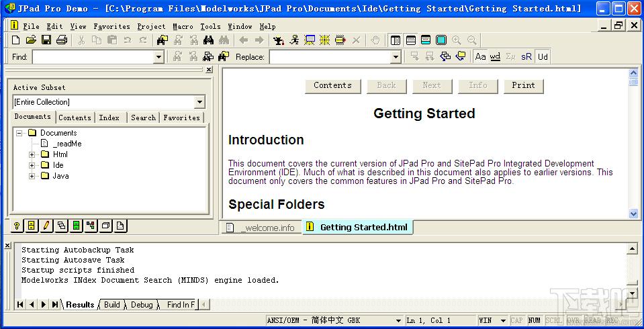
Task: Open the Favorites menu
Action: pyautogui.click(x=111, y=26)
